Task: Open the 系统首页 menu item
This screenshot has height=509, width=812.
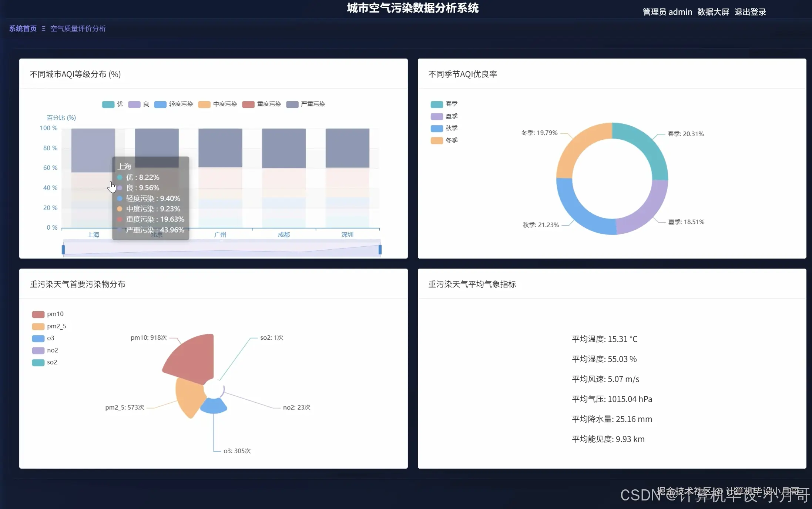Action: [23, 29]
